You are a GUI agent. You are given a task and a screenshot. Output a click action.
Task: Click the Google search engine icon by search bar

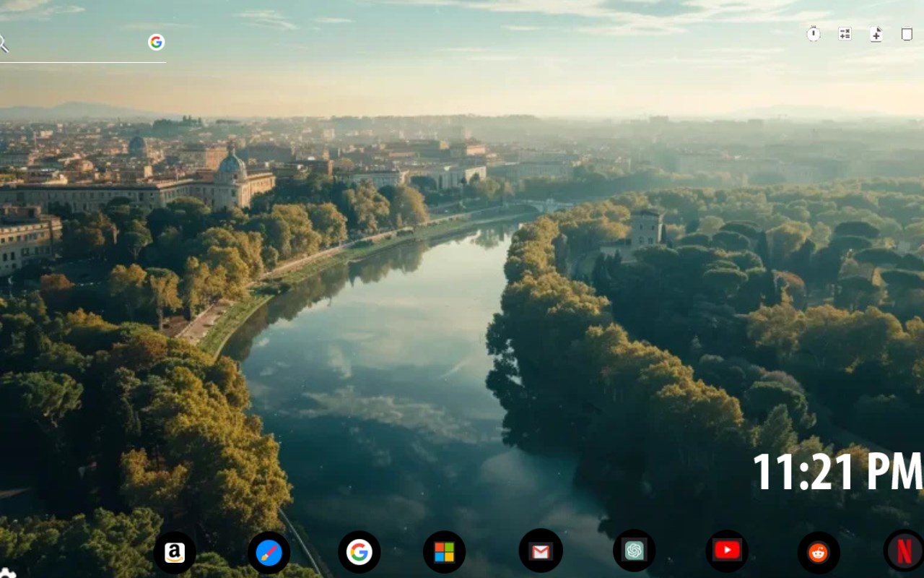tap(156, 42)
